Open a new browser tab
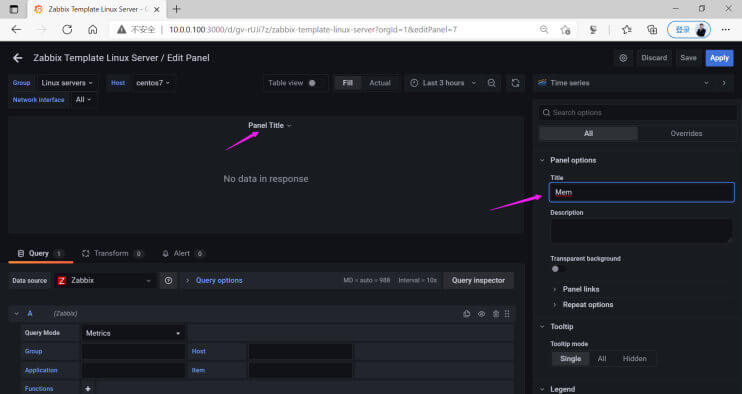The image size is (742, 394). point(177,9)
